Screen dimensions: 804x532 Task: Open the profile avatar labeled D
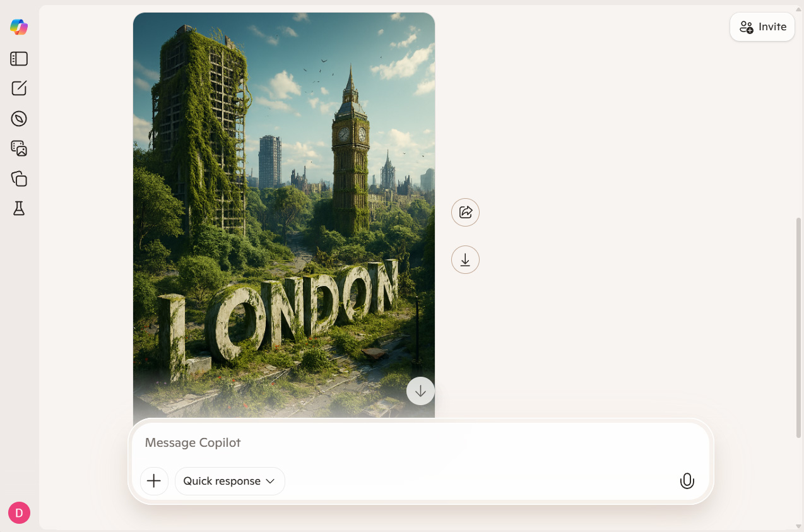[19, 513]
